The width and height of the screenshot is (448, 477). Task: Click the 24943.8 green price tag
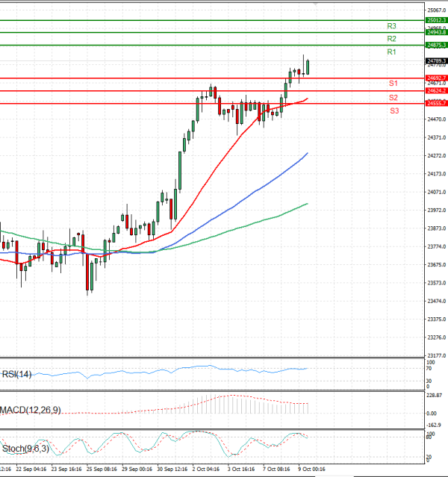436,33
